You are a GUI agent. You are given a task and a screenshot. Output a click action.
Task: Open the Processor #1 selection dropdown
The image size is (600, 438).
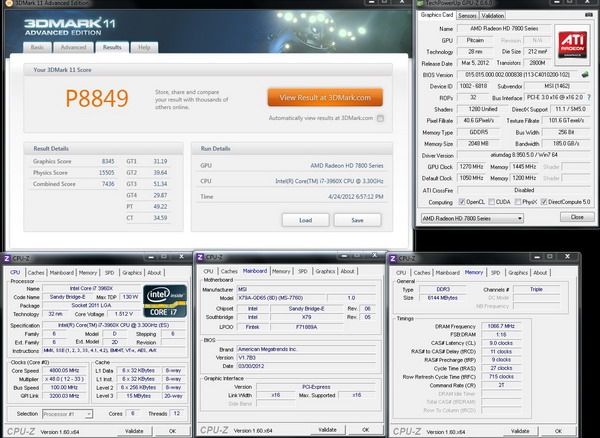[x=67, y=414]
